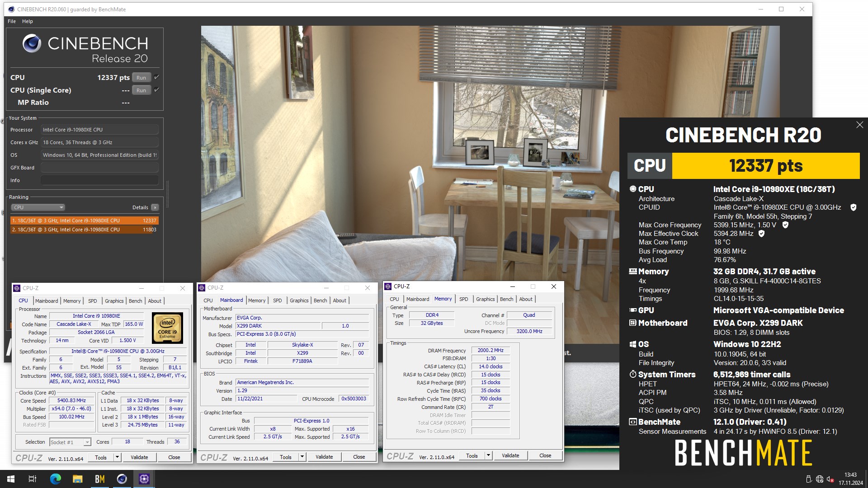The height and width of the screenshot is (488, 868).
Task: Click Tools button in CPU-Z Memory window
Action: [x=472, y=455]
